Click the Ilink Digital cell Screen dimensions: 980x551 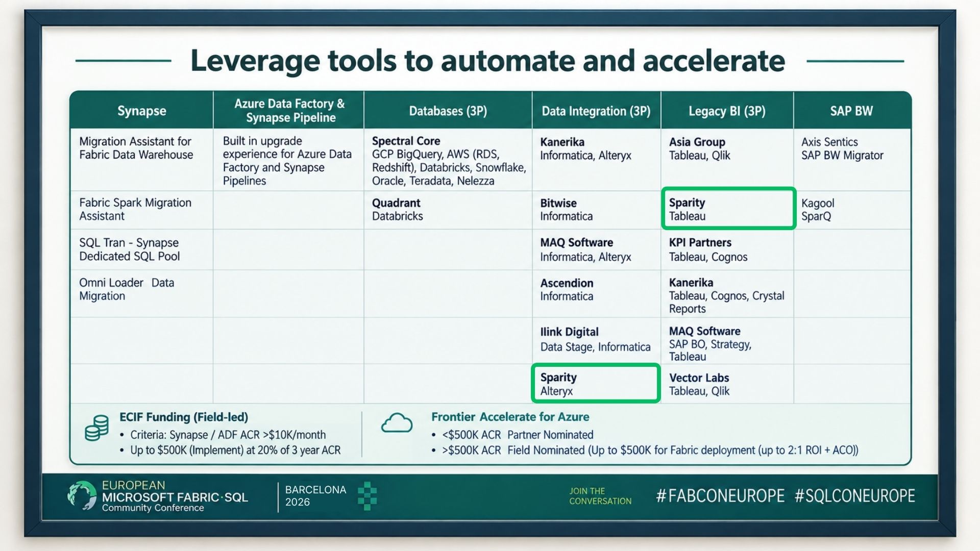pyautogui.click(x=596, y=340)
